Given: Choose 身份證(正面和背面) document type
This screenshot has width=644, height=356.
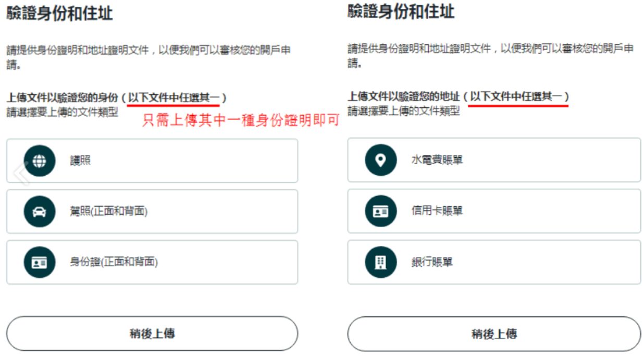Looking at the screenshot, I should [x=152, y=262].
